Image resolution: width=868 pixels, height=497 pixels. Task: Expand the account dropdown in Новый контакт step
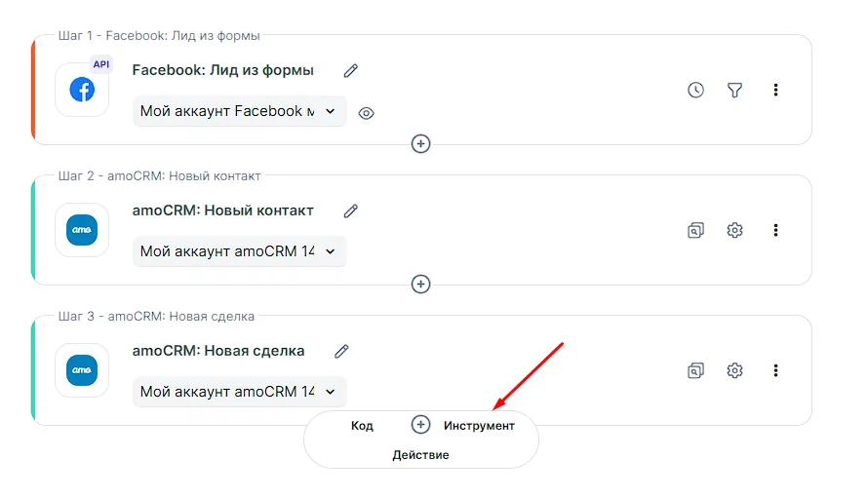pos(239,251)
